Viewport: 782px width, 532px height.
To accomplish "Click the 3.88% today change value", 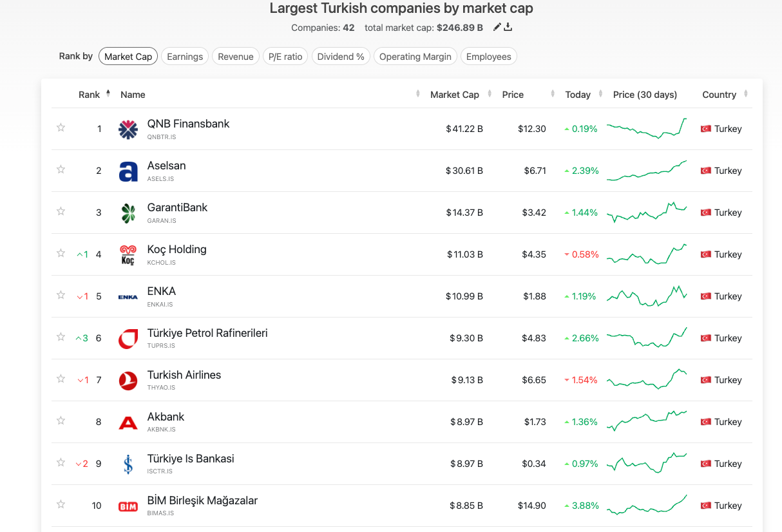I will [585, 506].
